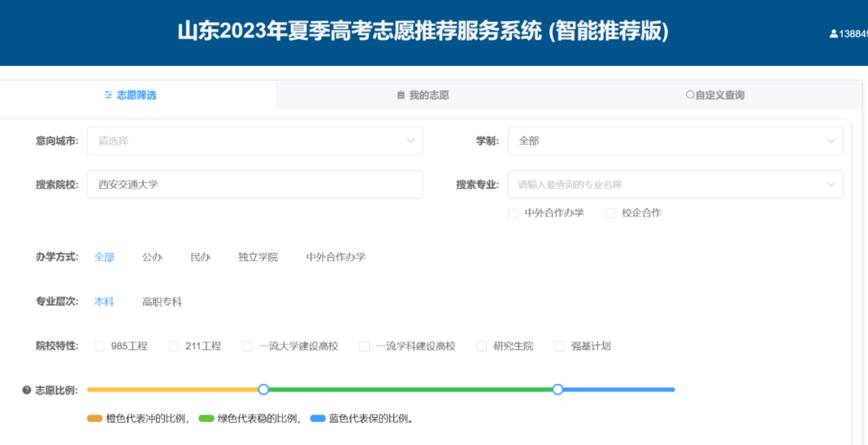The image size is (868, 445).
Task: Open the 意向城市 dropdown
Action: point(254,141)
